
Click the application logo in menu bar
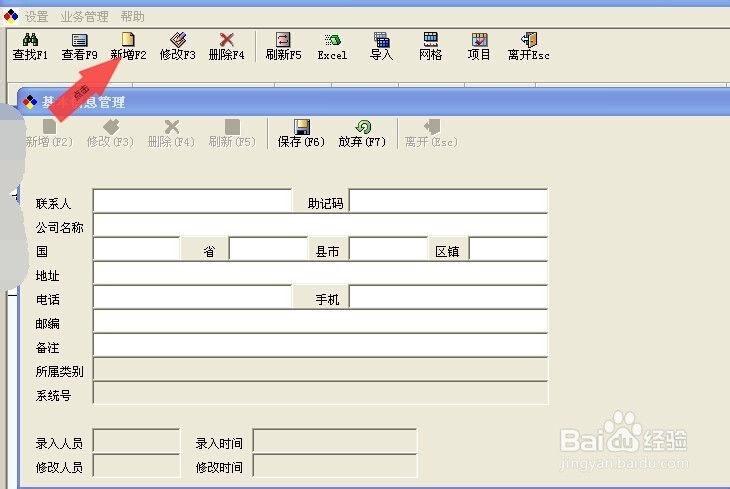coord(11,16)
